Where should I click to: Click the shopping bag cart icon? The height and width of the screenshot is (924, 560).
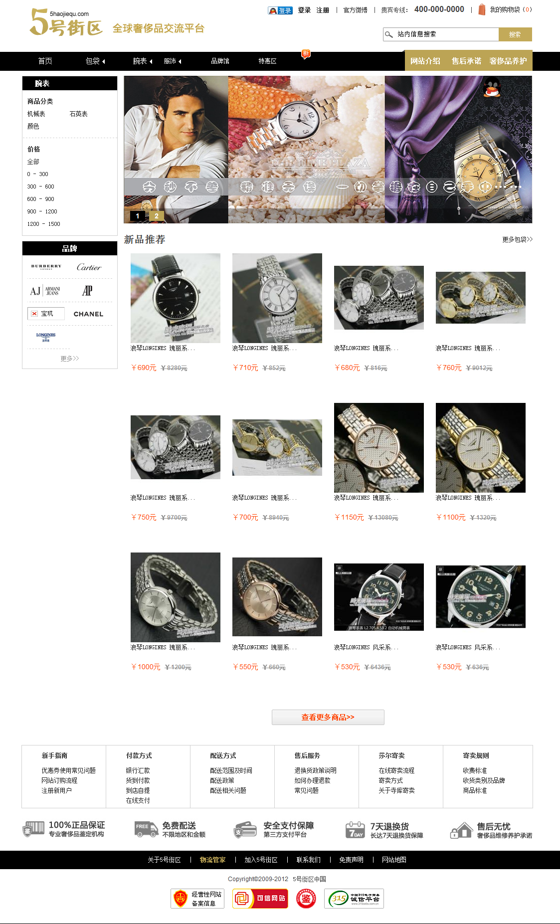click(482, 9)
